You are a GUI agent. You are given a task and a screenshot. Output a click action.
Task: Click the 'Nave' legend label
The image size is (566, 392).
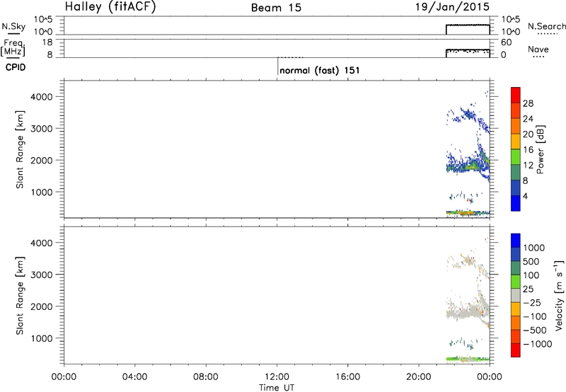click(538, 49)
